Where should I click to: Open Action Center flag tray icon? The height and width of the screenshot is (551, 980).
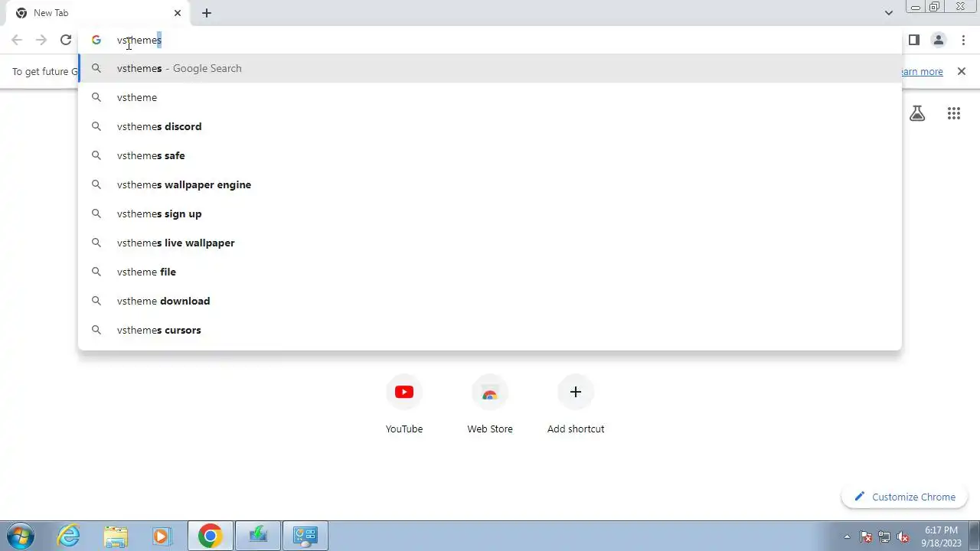tap(866, 536)
